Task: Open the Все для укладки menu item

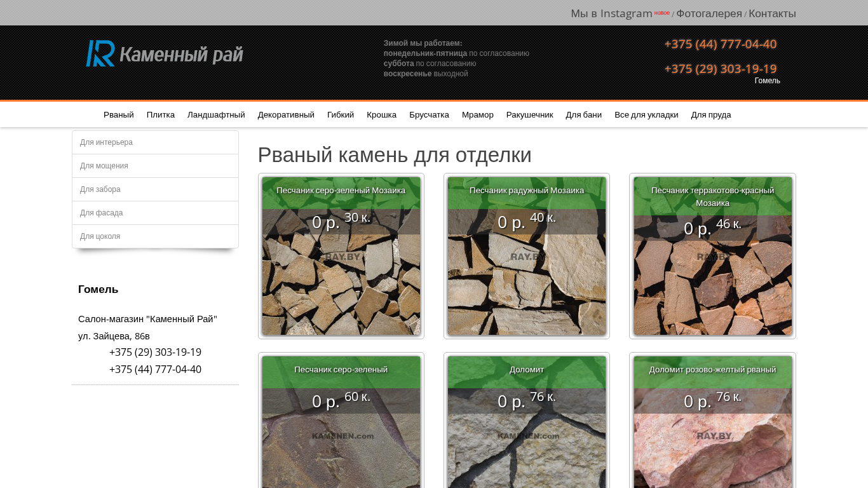Action: [x=646, y=115]
